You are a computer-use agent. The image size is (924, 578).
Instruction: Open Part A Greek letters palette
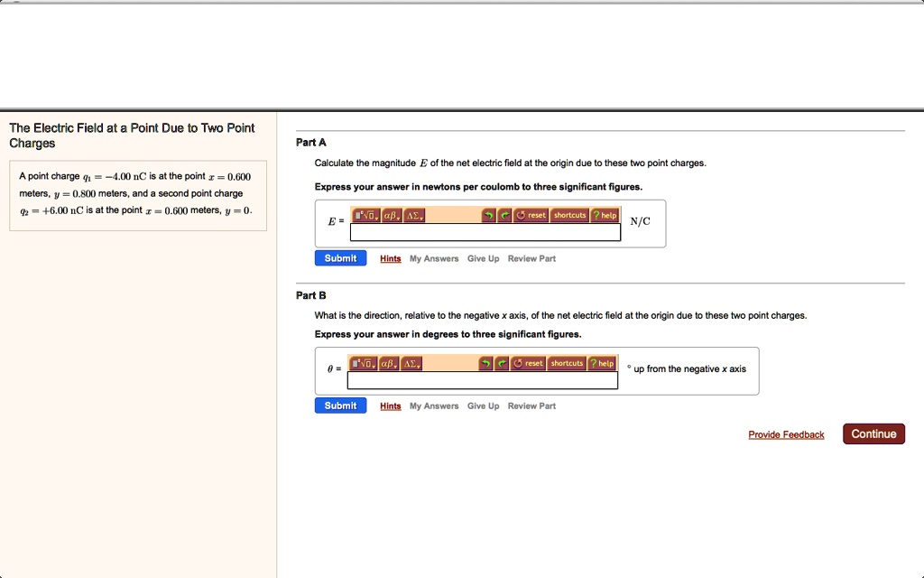(x=392, y=215)
